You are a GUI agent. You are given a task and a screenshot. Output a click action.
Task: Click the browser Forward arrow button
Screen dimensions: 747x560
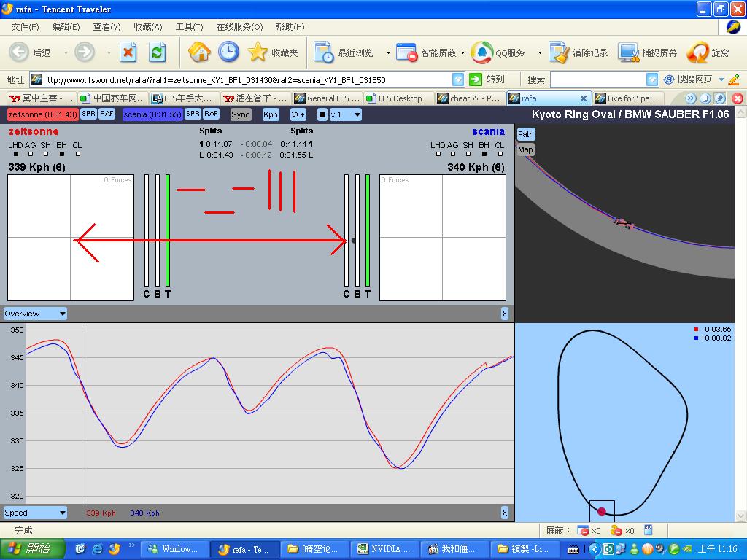pyautogui.click(x=85, y=52)
